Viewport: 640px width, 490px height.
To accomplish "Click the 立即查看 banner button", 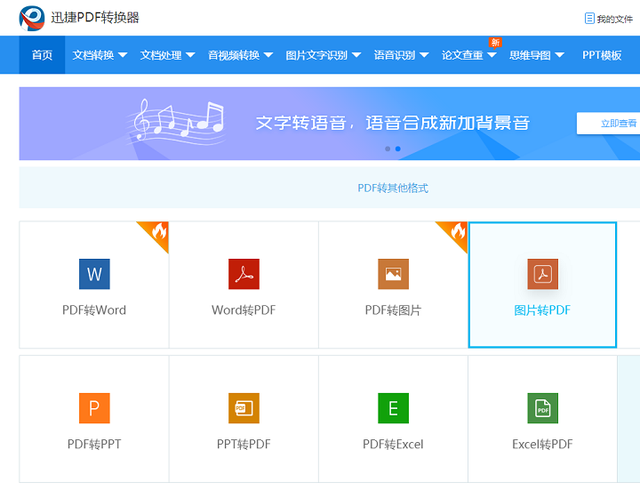I will tap(608, 123).
